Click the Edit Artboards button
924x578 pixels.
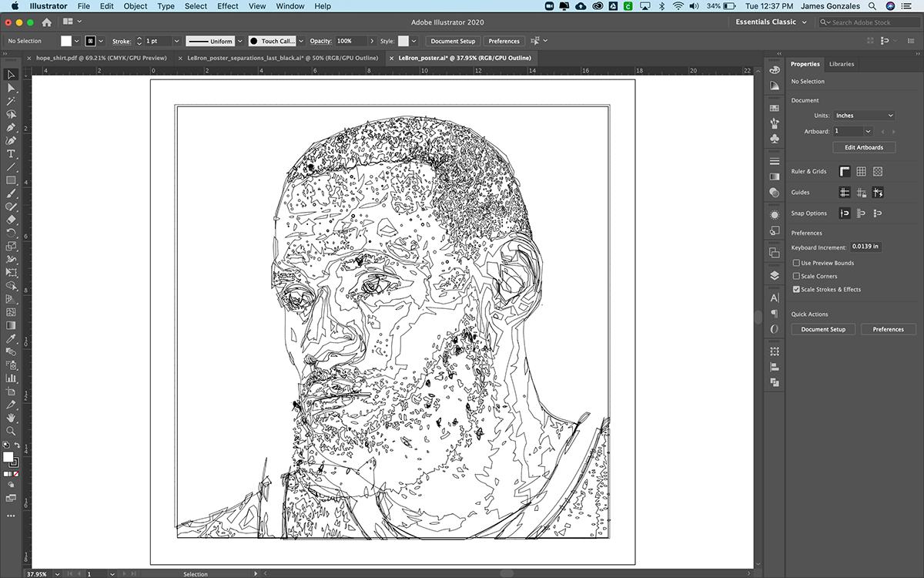[x=864, y=147]
